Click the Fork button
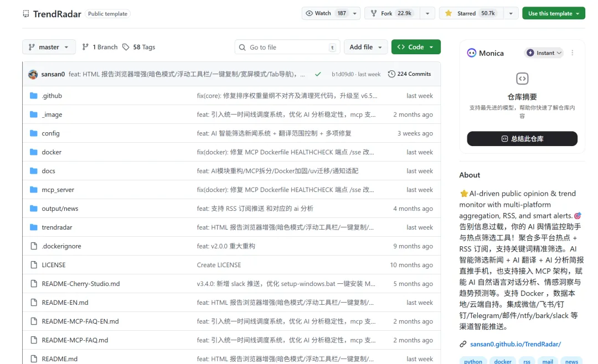Viewport: 598px width, 364px height. 393,13
